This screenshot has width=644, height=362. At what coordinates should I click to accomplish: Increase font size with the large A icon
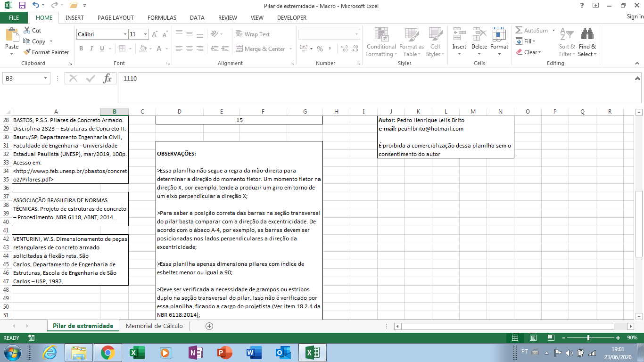pyautogui.click(x=155, y=34)
